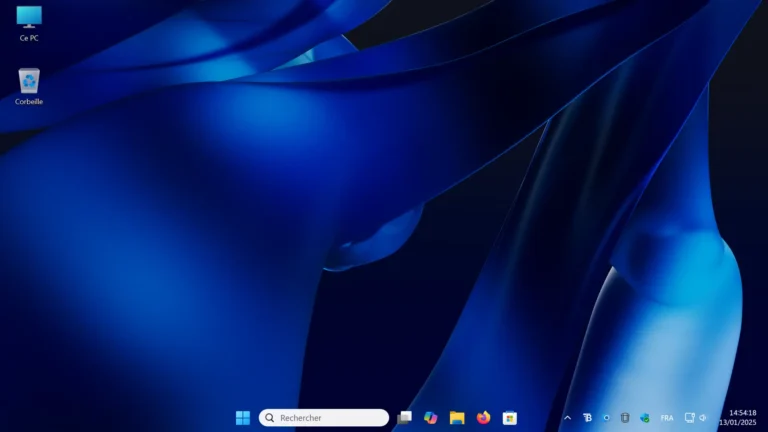Click the magnifier icon in search bar
The height and width of the screenshot is (432, 768).
click(270, 418)
